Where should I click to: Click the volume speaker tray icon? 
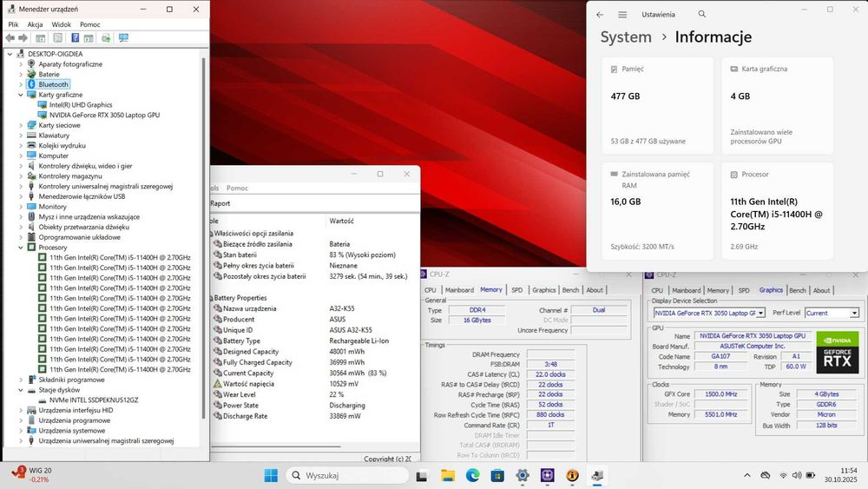(797, 475)
